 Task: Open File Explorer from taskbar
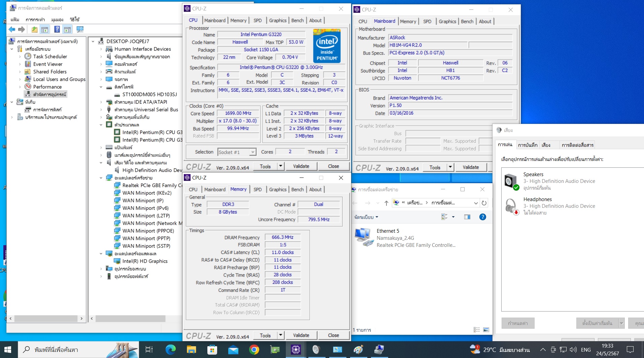pyautogui.click(x=191, y=350)
